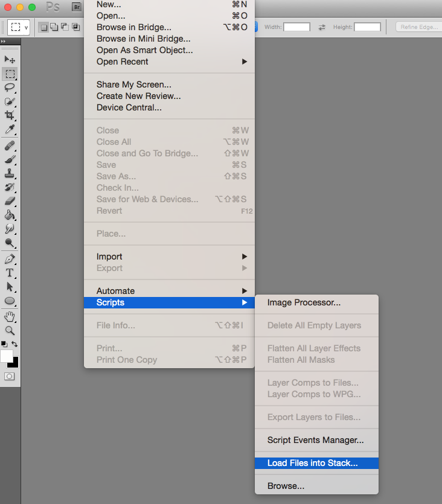Choose New selection mode
The height and width of the screenshot is (504, 442).
(x=44, y=27)
